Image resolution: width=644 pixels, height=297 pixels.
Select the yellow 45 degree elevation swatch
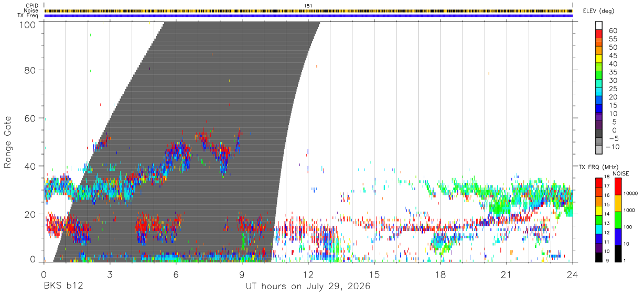point(600,59)
